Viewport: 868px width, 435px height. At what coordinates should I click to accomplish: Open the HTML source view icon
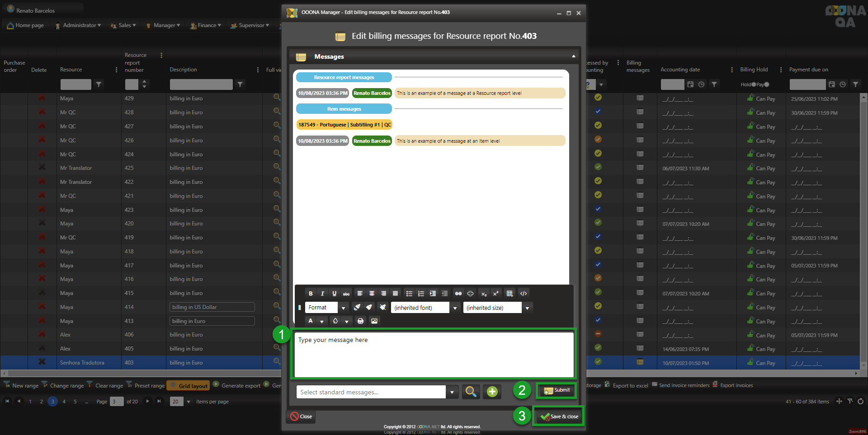(524, 294)
